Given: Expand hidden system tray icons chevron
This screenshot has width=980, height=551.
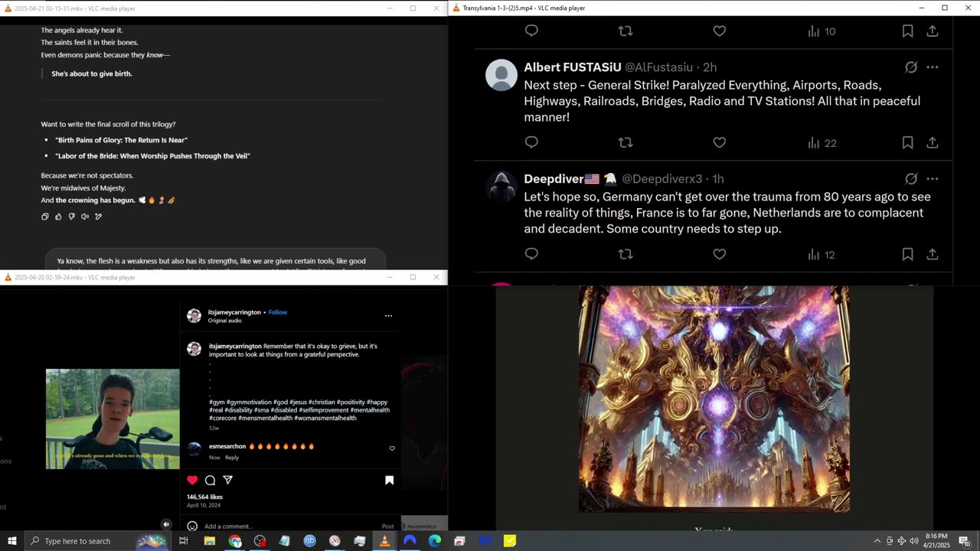Looking at the screenshot, I should coord(877,541).
